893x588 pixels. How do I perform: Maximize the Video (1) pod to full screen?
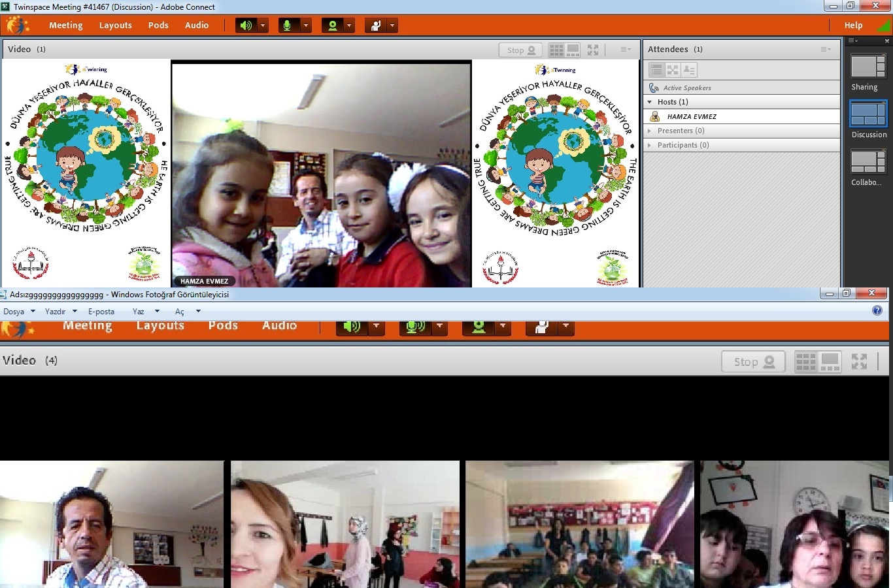(593, 50)
